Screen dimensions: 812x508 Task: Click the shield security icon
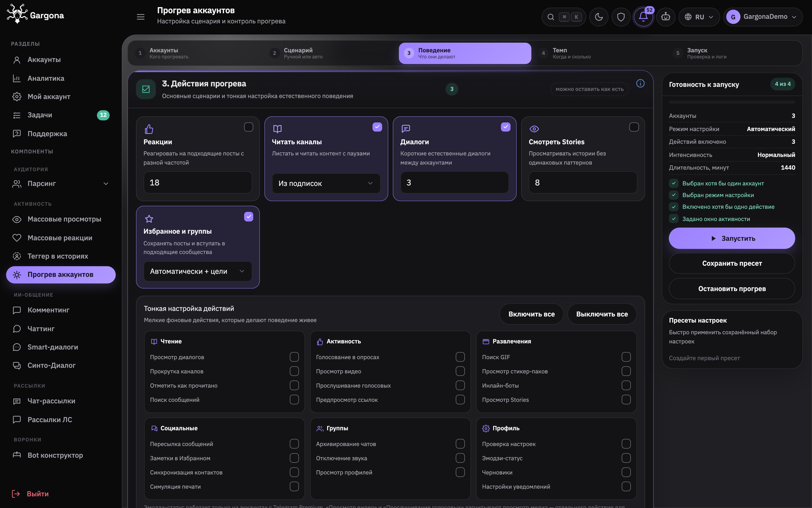[x=621, y=17]
